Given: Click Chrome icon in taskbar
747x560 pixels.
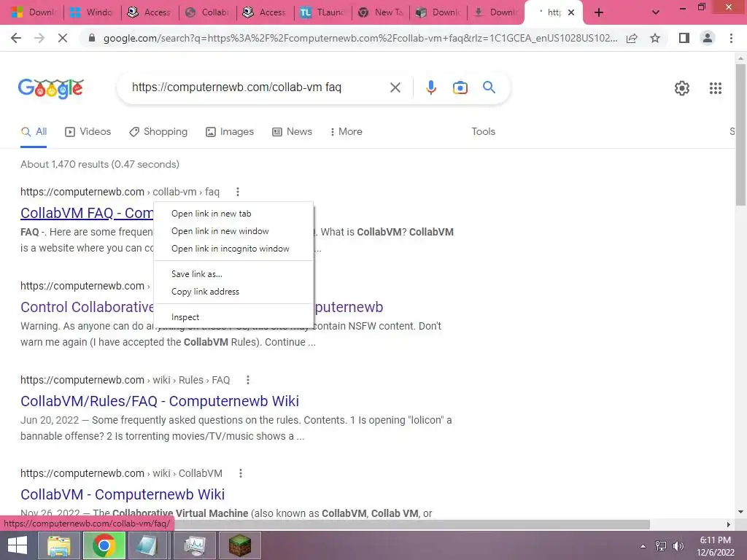Looking at the screenshot, I should tap(104, 545).
